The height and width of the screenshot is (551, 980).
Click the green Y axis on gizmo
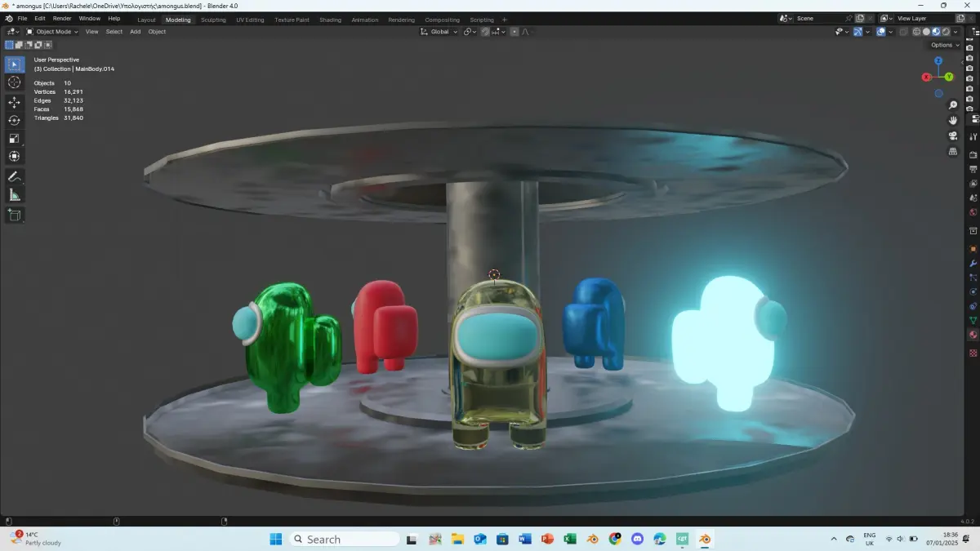click(949, 77)
